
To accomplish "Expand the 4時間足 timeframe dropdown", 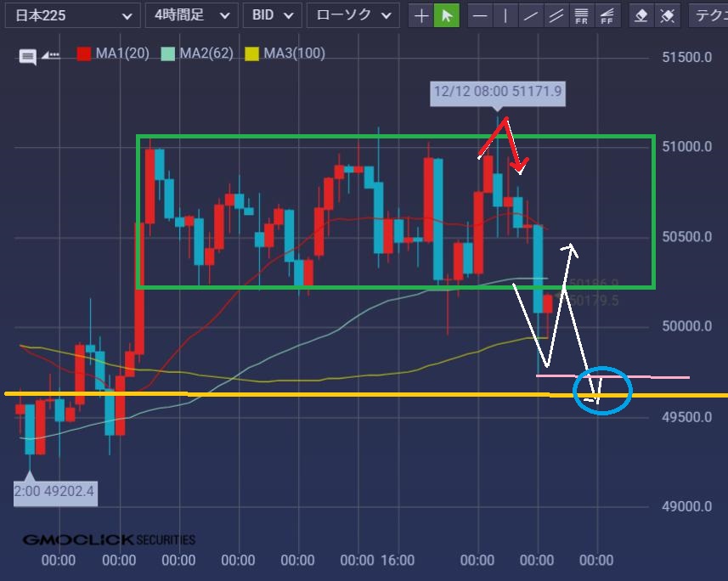I will (x=191, y=15).
